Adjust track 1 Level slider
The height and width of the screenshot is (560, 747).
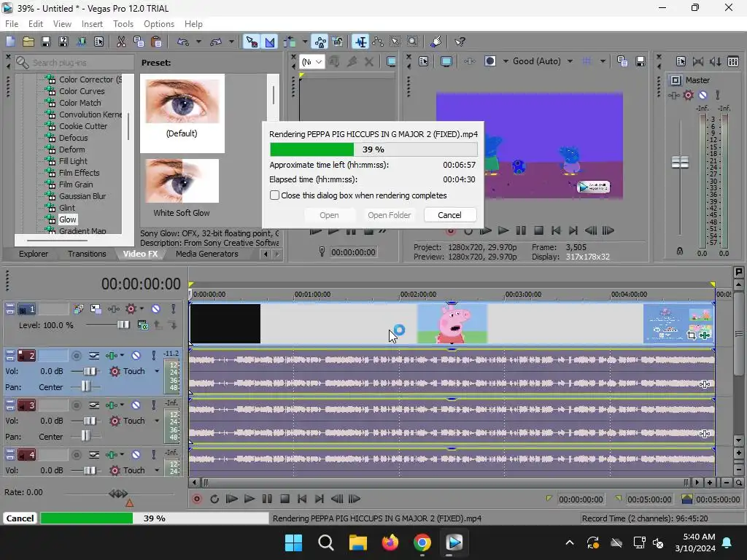click(123, 324)
